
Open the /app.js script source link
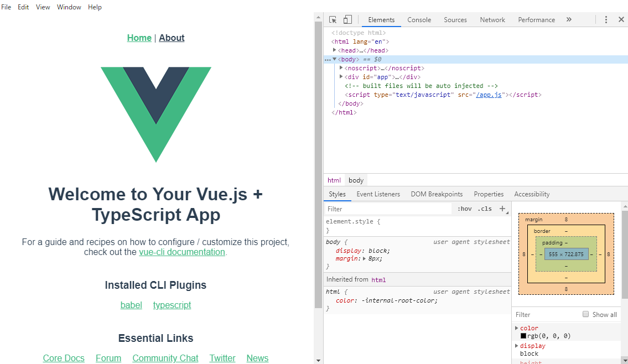489,95
